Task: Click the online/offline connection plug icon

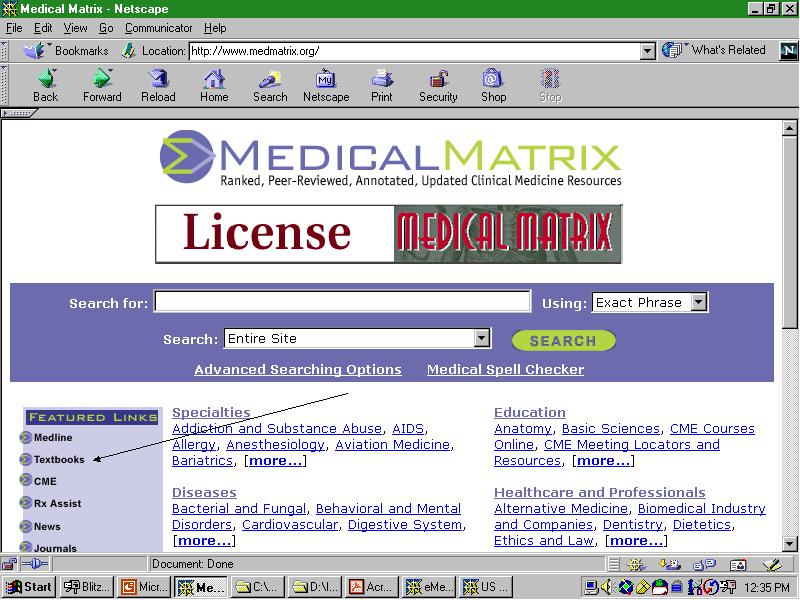Action: click(x=35, y=564)
